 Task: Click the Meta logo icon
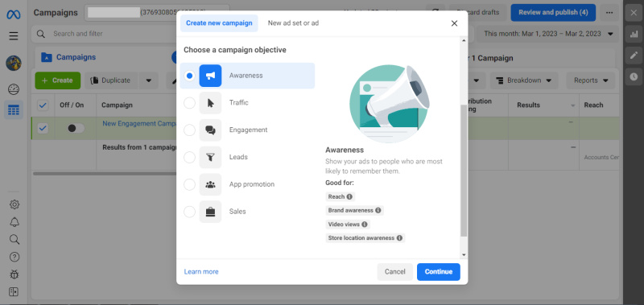[14, 14]
